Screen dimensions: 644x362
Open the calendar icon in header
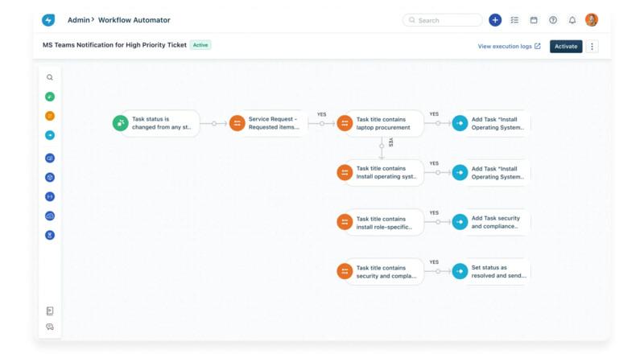[x=534, y=20]
